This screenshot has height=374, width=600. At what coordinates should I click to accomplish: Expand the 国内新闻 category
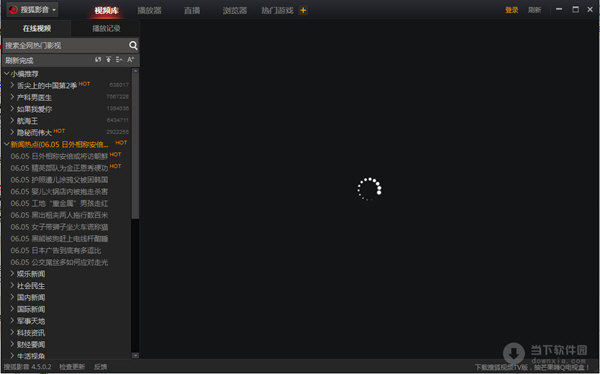click(x=12, y=297)
